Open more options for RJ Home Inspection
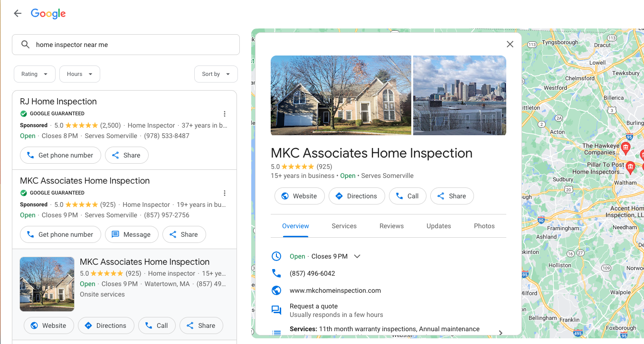Viewport: 644px width, 344px height. pos(225,114)
